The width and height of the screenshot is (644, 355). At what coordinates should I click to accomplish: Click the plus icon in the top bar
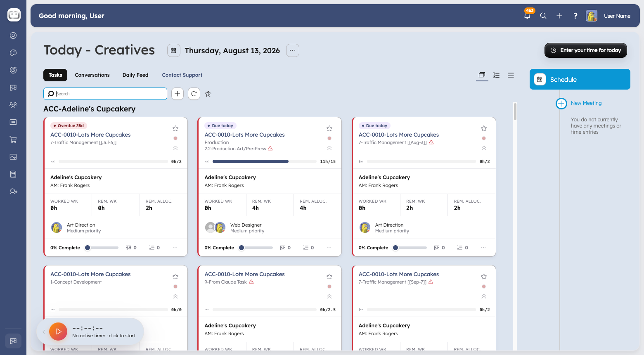click(559, 16)
